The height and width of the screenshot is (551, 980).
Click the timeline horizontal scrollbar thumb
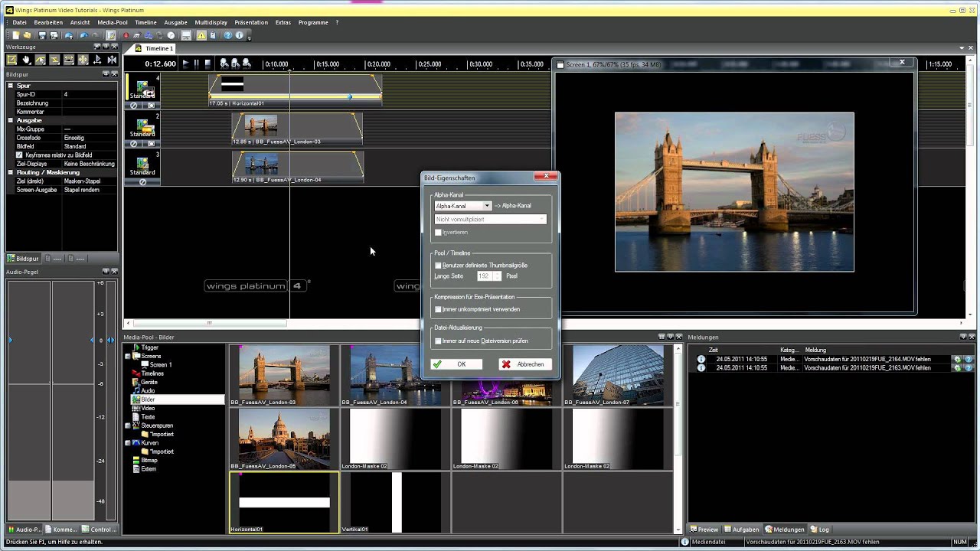click(x=210, y=324)
